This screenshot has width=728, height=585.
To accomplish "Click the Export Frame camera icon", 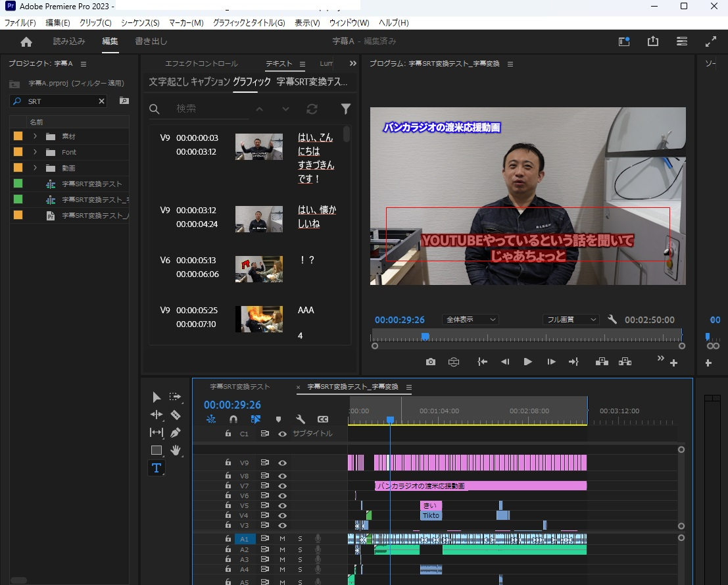I will click(x=430, y=362).
